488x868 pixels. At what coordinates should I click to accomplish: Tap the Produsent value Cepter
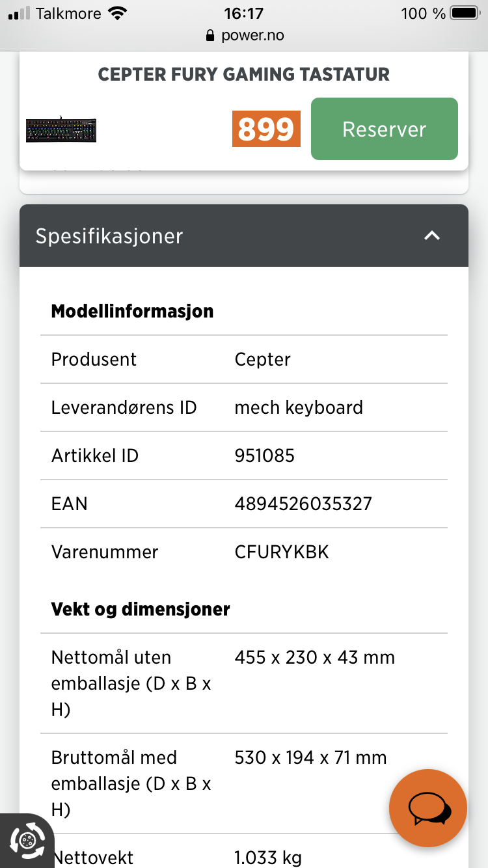(x=263, y=359)
